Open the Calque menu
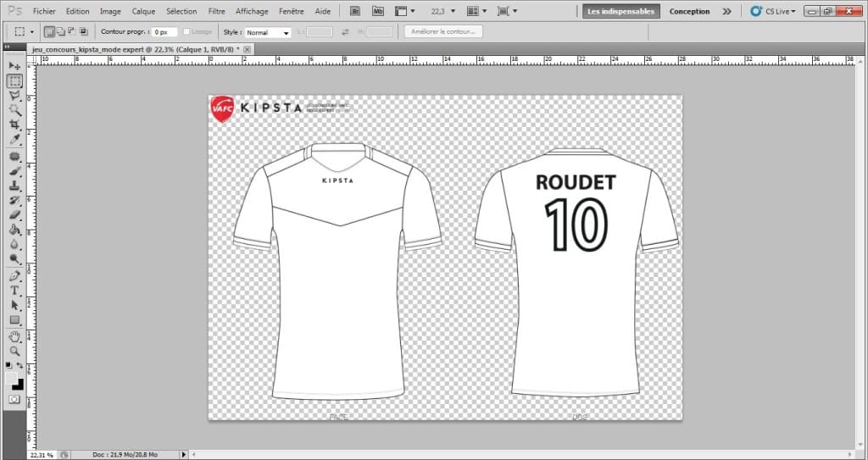 (x=143, y=12)
